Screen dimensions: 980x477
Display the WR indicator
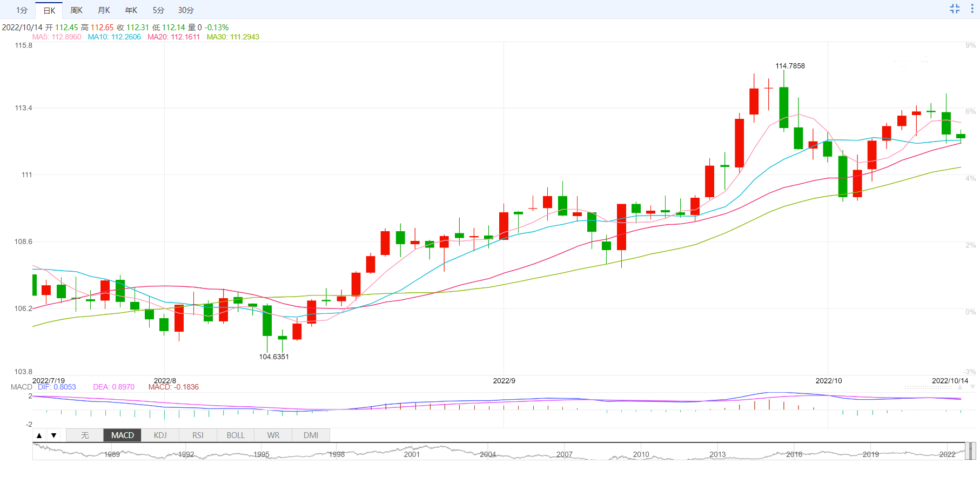[273, 435]
